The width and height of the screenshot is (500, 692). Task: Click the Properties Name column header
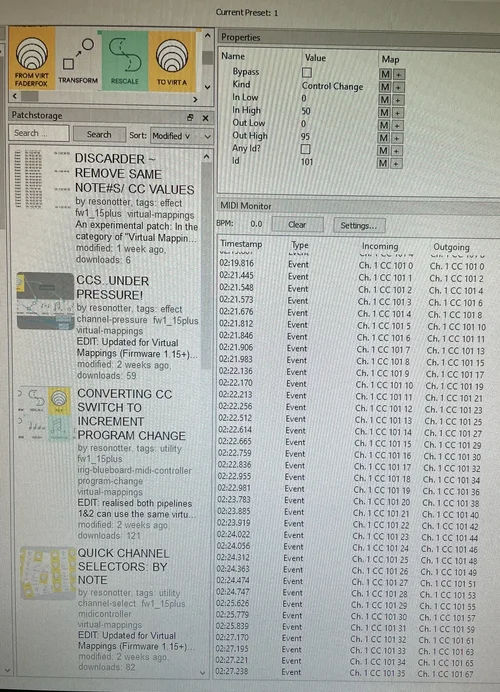pos(233,56)
